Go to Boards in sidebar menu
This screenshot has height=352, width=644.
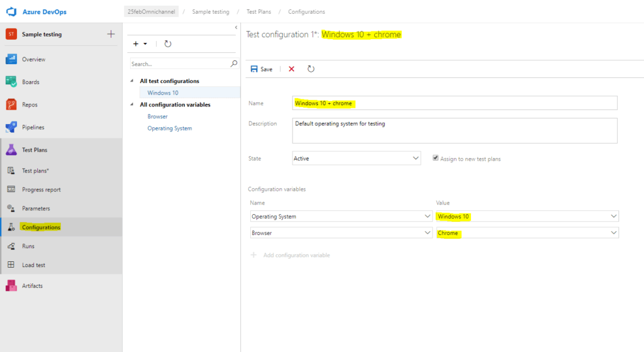point(31,82)
